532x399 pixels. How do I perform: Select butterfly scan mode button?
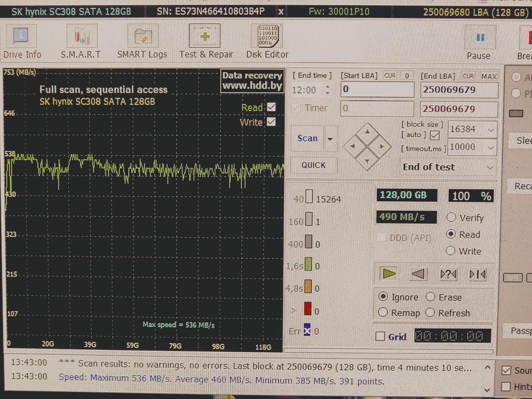477,274
